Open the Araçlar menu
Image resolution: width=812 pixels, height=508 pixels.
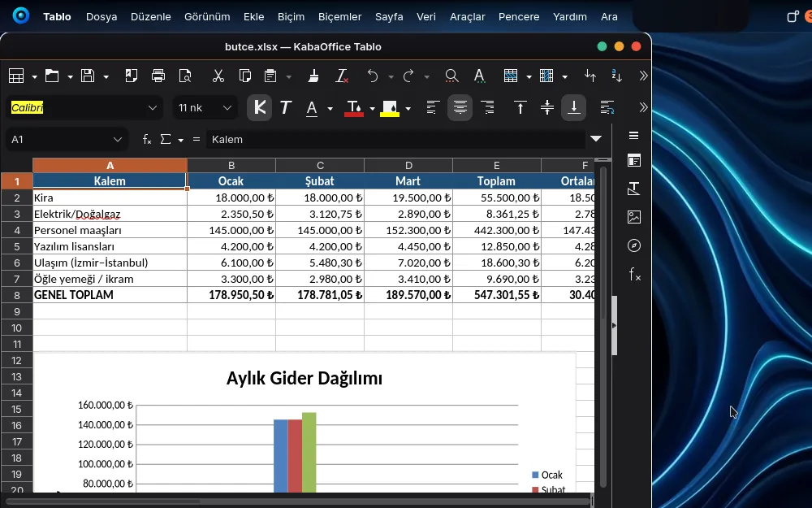(467, 16)
